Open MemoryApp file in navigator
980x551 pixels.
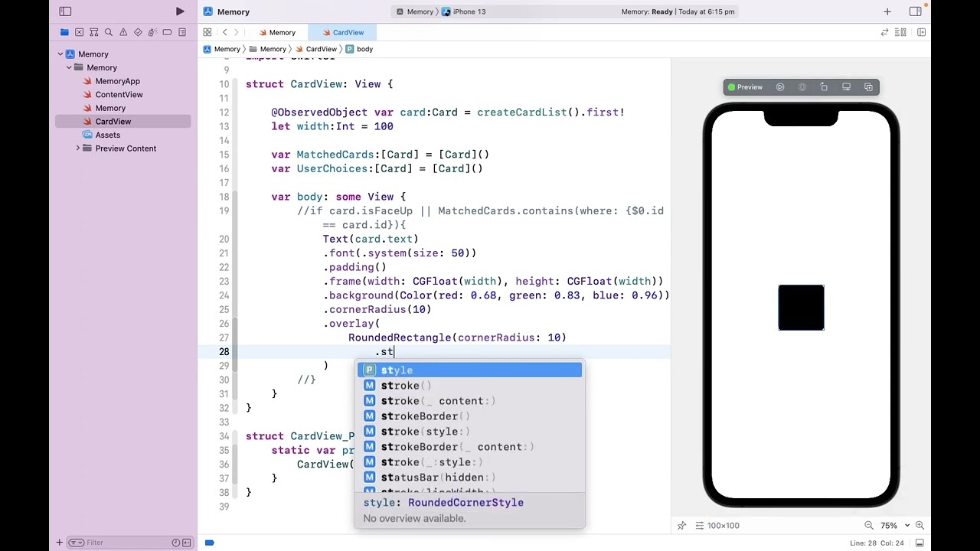coord(117,81)
